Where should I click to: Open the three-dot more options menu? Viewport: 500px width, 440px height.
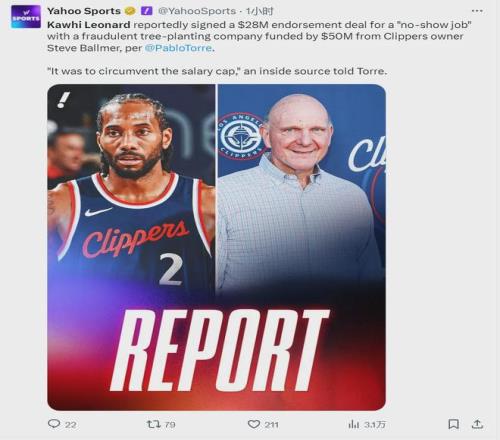(477, 11)
